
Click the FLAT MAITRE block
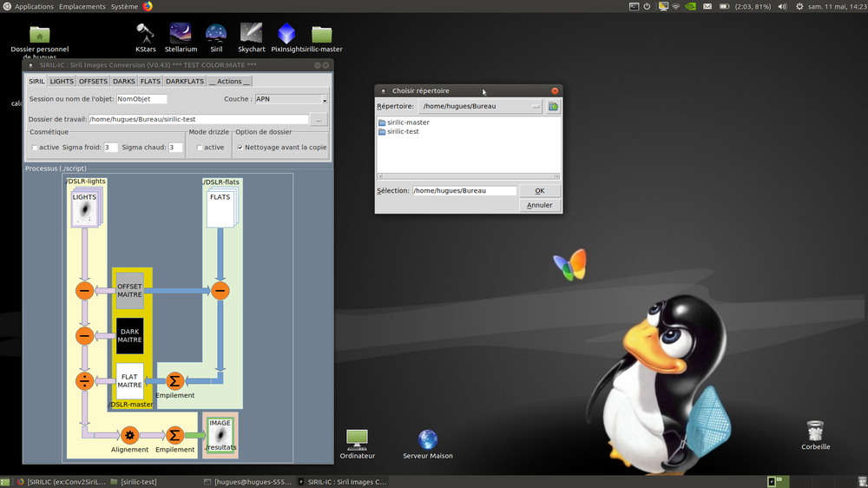129,381
